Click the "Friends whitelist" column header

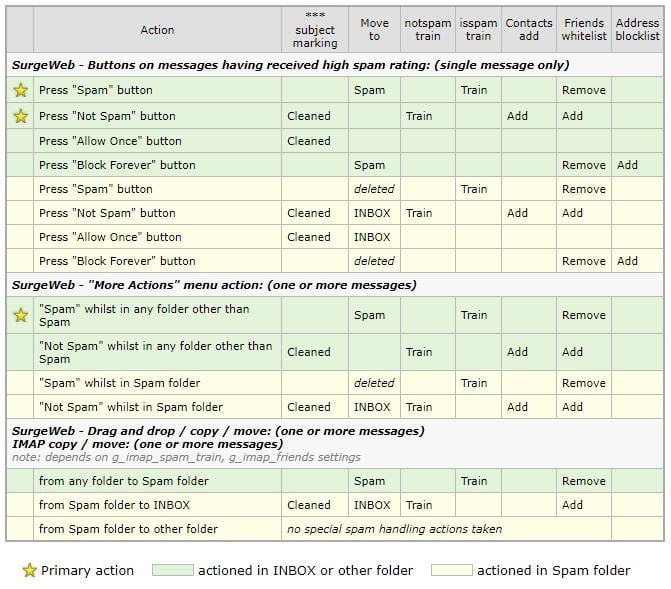tap(584, 30)
